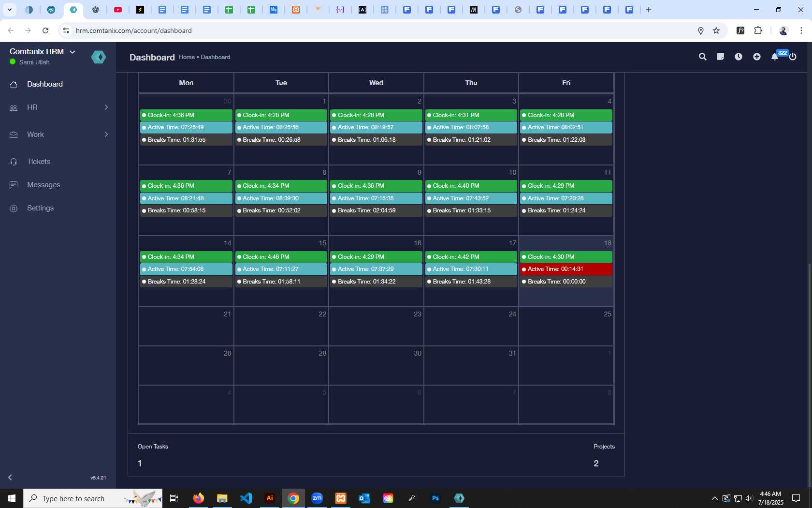Click the Fri column header
The width and height of the screenshot is (812, 508).
pyautogui.click(x=566, y=83)
